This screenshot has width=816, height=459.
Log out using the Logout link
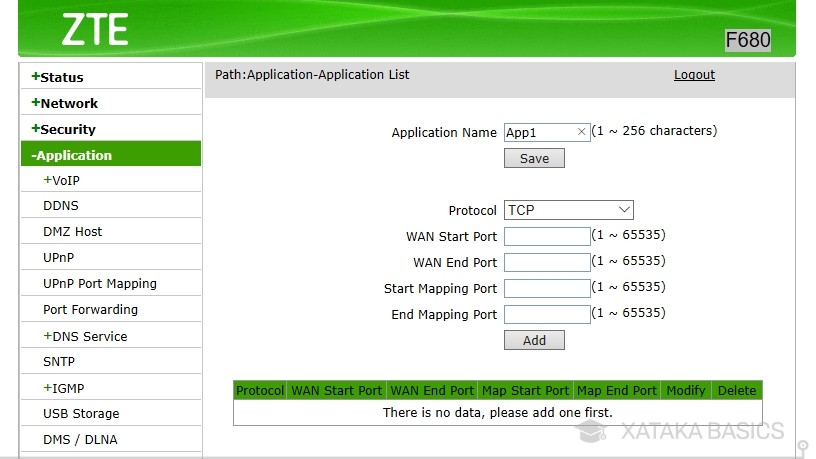pyautogui.click(x=694, y=75)
